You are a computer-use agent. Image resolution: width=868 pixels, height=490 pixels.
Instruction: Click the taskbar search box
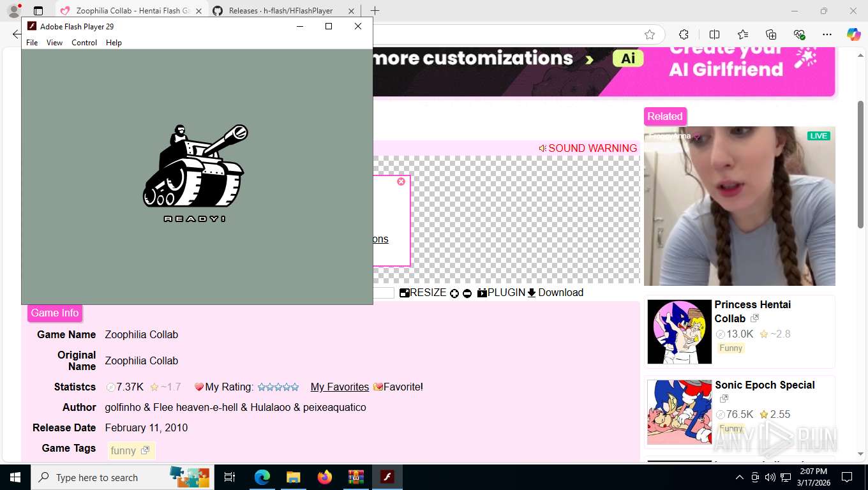[121, 477]
